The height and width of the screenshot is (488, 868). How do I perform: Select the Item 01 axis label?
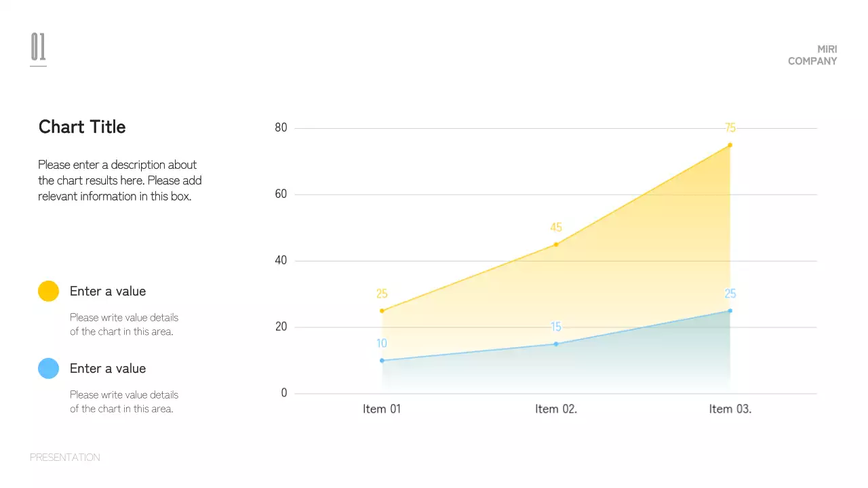click(x=382, y=409)
